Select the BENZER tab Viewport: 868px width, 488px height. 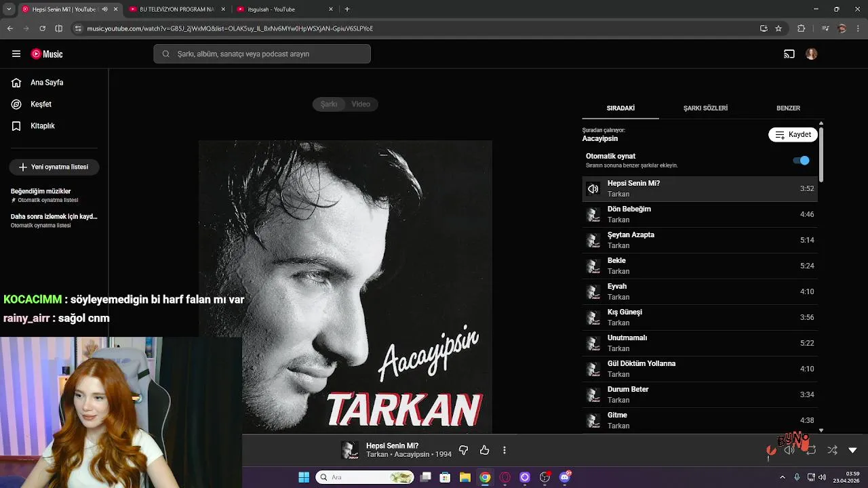pyautogui.click(x=788, y=108)
